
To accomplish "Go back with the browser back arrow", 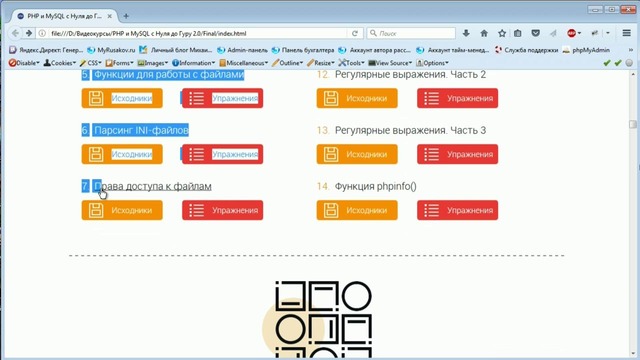I will [x=15, y=33].
